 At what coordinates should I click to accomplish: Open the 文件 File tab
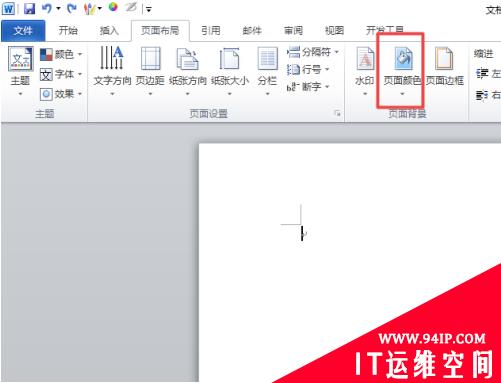coord(23,31)
